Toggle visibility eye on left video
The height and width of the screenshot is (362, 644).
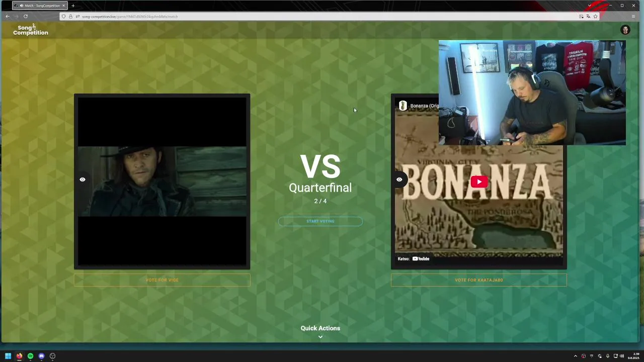pyautogui.click(x=83, y=179)
